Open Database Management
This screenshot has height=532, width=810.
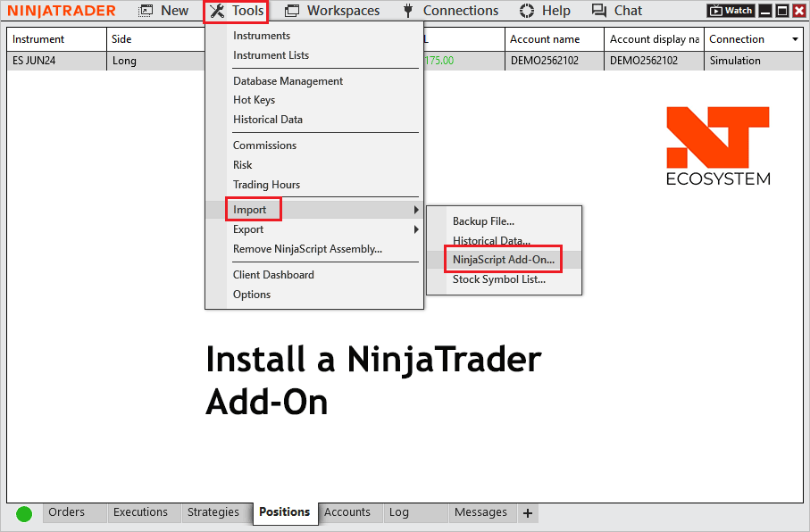click(288, 81)
